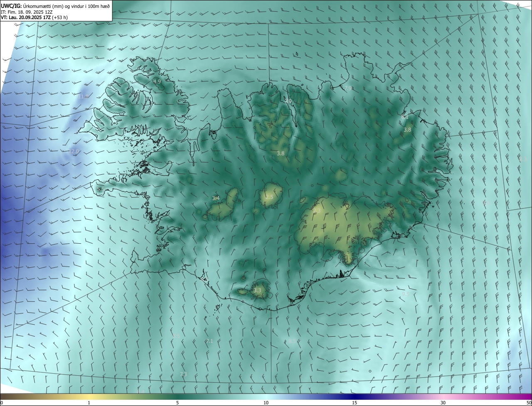Select the 'IT: Fim. 18. 09. 2025 12Z' line

coord(27,12)
